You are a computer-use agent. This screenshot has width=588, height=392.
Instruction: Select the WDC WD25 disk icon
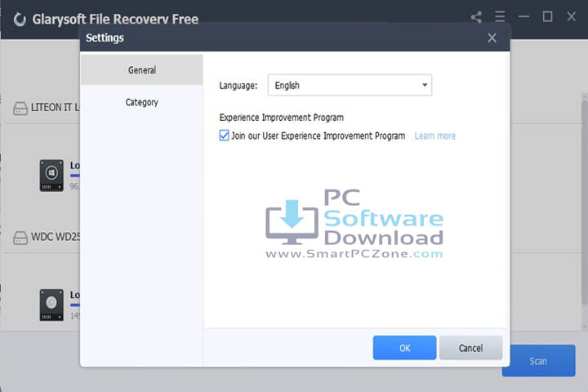click(20, 238)
